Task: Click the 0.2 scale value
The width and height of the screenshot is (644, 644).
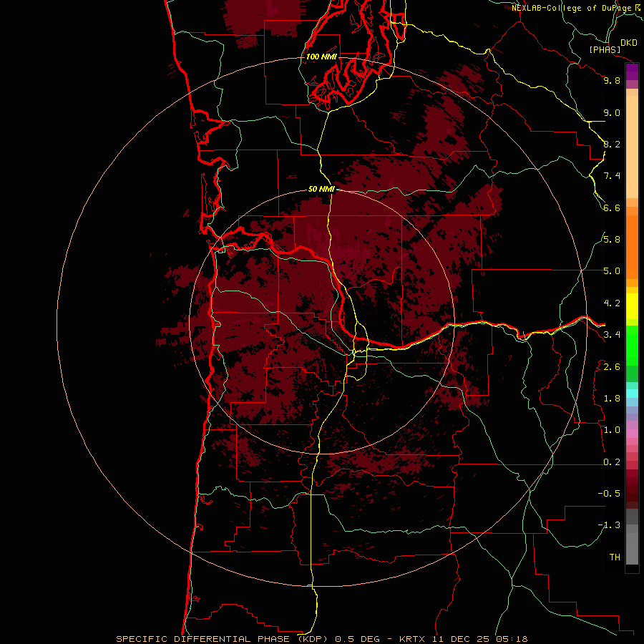Action: 612,462
